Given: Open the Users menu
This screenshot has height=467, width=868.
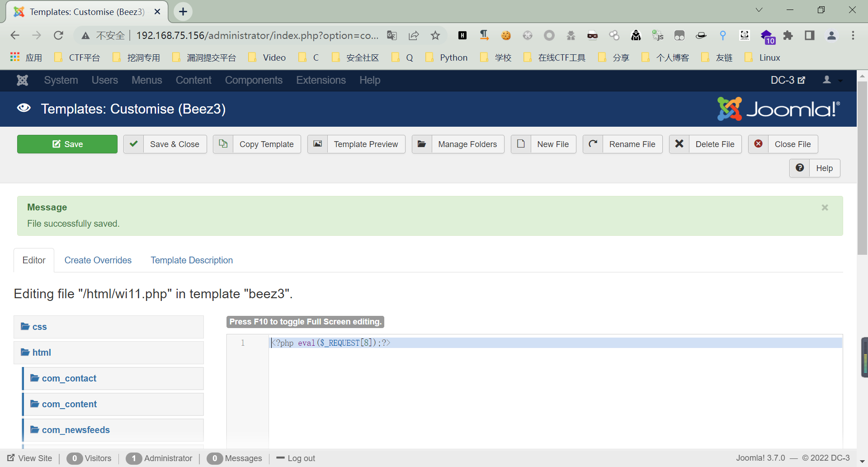Looking at the screenshot, I should coord(105,80).
